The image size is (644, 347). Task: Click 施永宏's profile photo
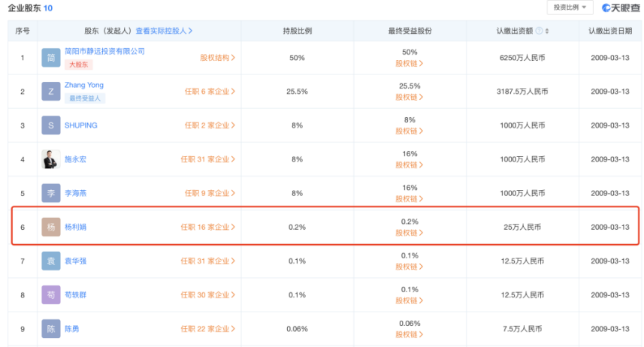[50, 159]
